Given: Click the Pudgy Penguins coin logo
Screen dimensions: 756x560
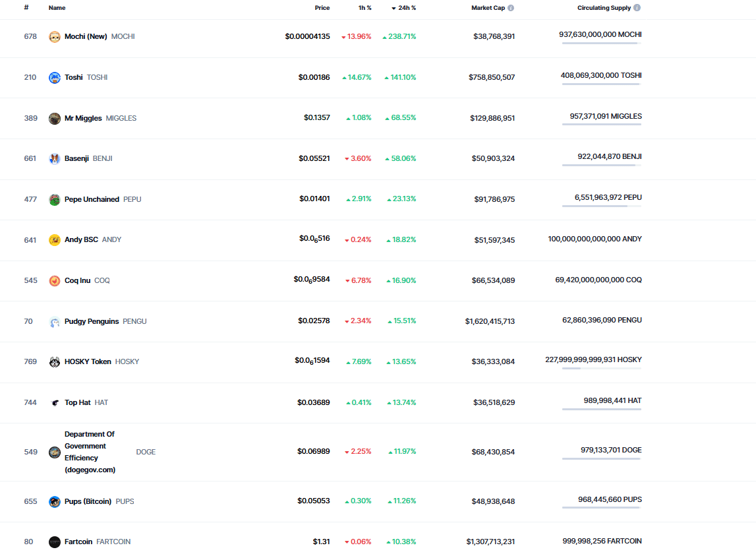Looking at the screenshot, I should coord(55,322).
